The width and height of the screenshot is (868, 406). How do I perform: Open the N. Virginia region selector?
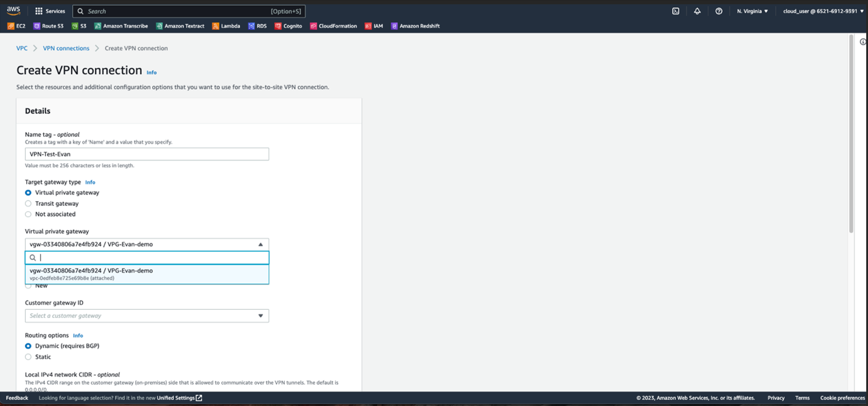tap(752, 11)
